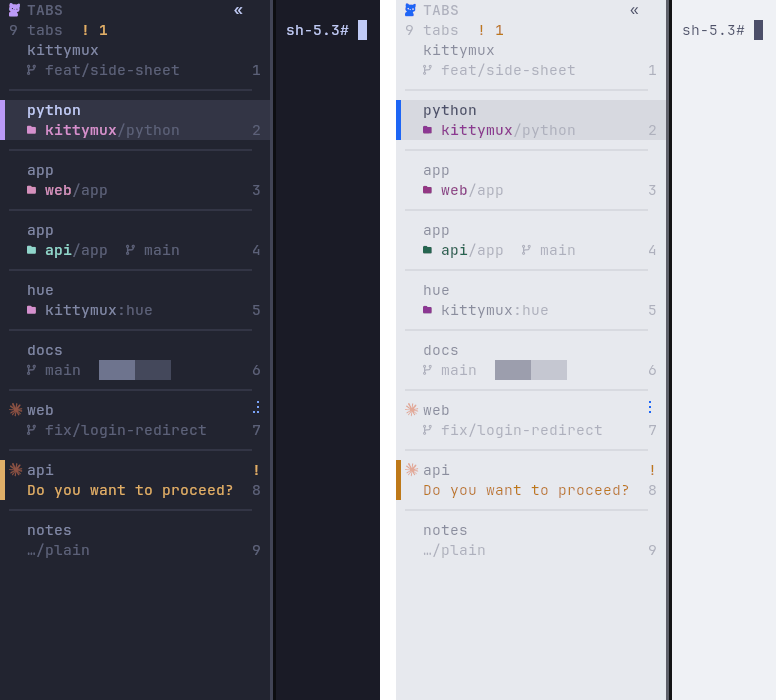Click folder icon beside kittymux:hue in dark sidebar
The width and height of the screenshot is (776, 700).
point(31,310)
